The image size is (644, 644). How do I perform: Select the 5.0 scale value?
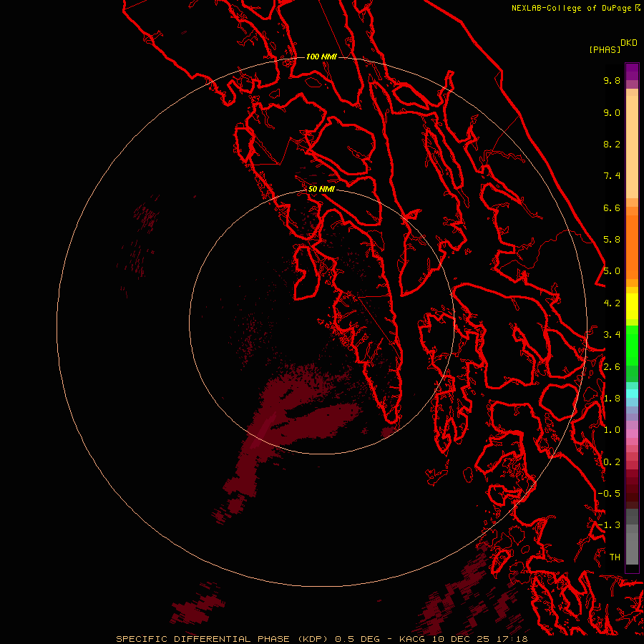pyautogui.click(x=612, y=271)
